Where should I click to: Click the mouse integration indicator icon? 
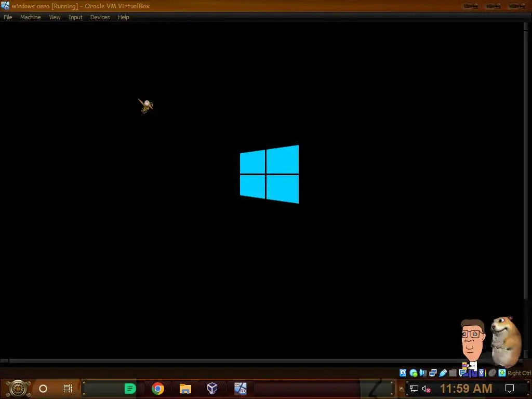[492, 373]
